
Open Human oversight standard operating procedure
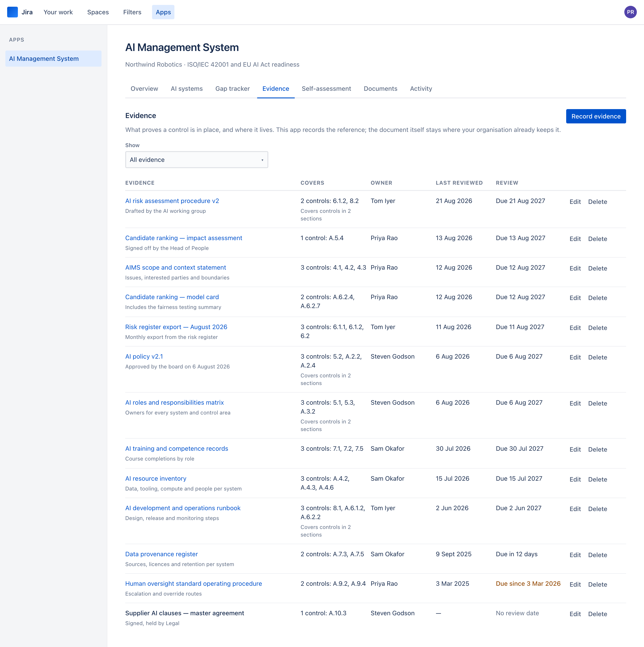pos(194,583)
